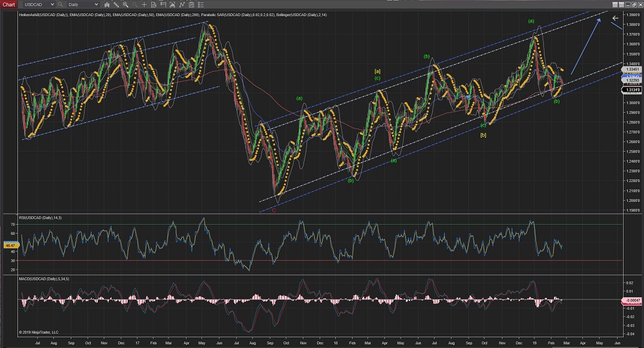This screenshot has width=644, height=348.
Task: Open the bar type data series icon
Action: point(107,5)
